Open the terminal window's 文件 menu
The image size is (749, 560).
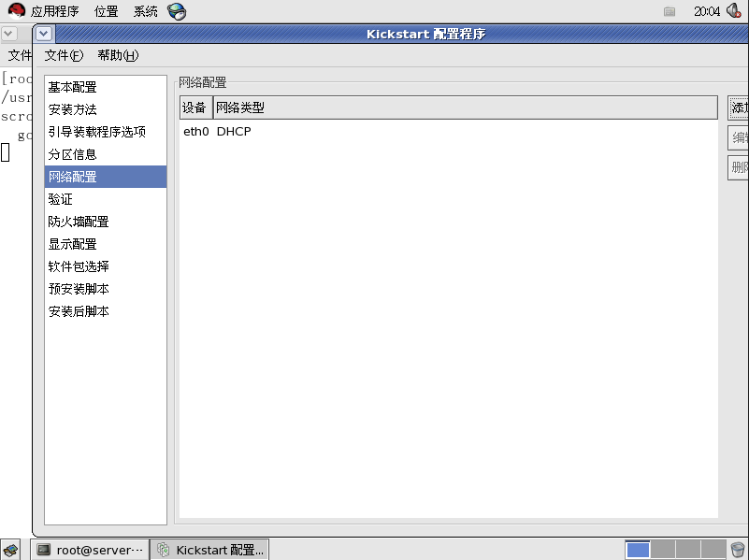click(x=20, y=55)
